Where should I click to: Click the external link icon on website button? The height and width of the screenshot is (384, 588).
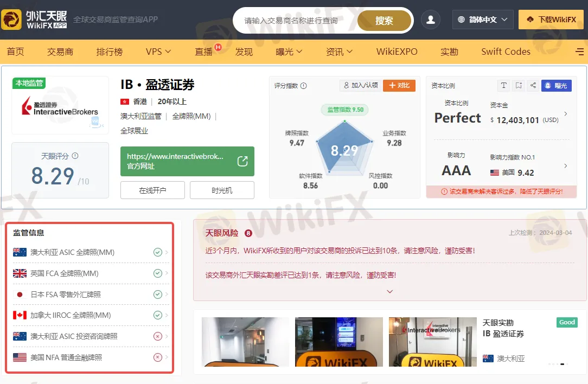point(242,161)
